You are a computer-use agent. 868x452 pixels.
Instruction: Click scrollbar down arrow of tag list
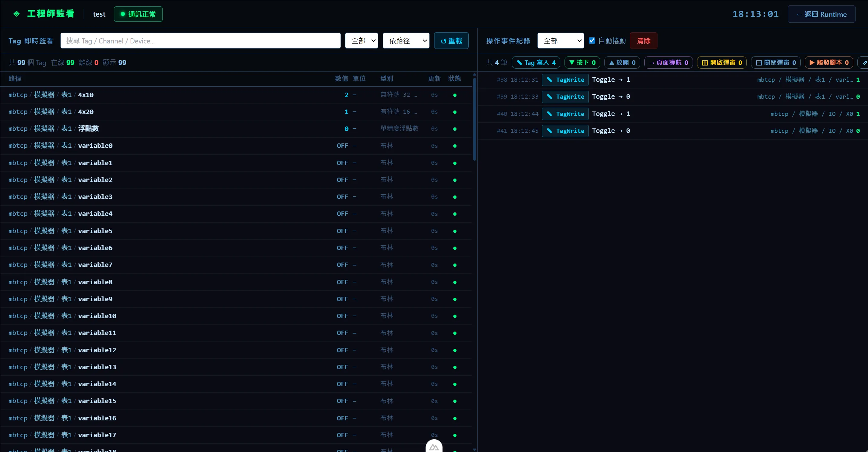click(x=474, y=449)
